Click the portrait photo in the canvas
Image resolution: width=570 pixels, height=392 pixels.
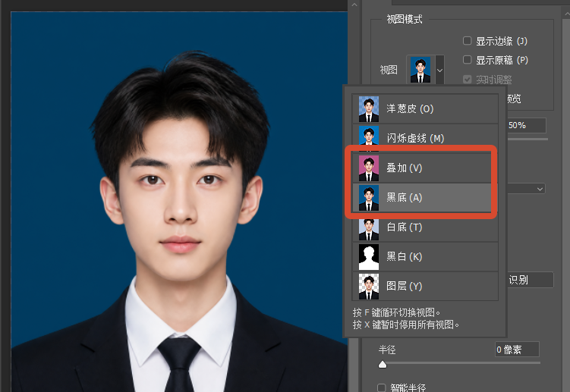coord(179,202)
